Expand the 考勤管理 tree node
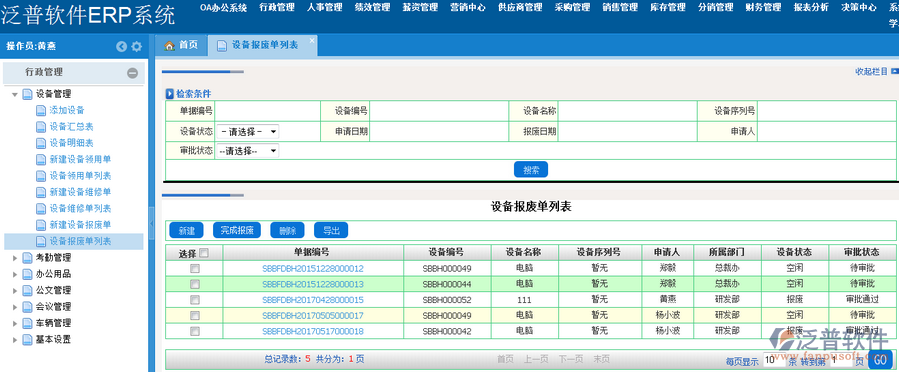The height and width of the screenshot is (372, 899). pos(15,258)
